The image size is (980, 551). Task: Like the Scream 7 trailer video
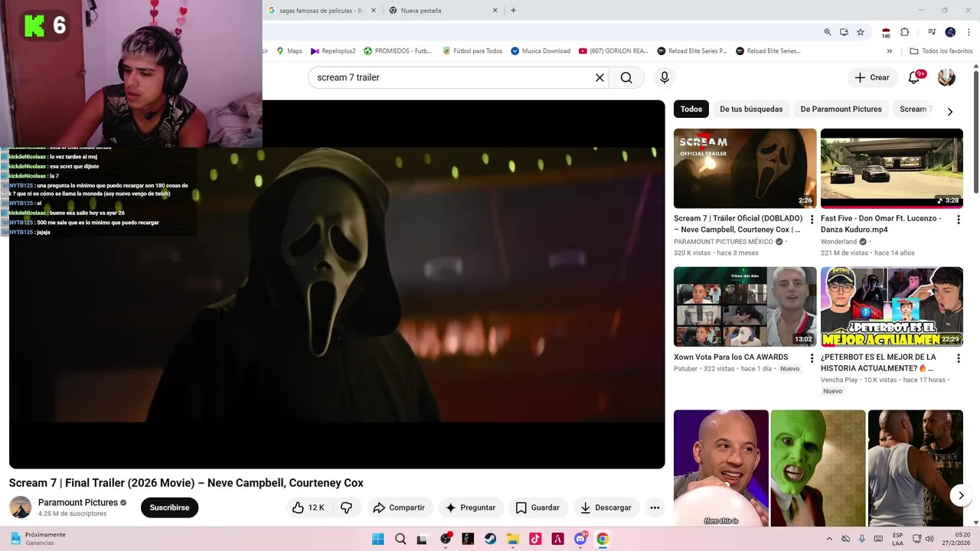(x=308, y=507)
